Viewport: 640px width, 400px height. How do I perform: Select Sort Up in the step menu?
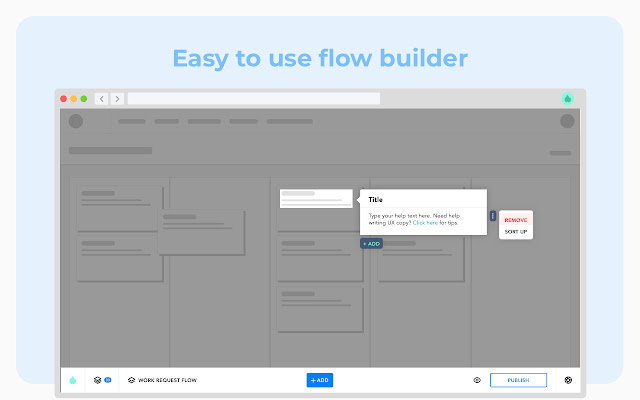(516, 231)
